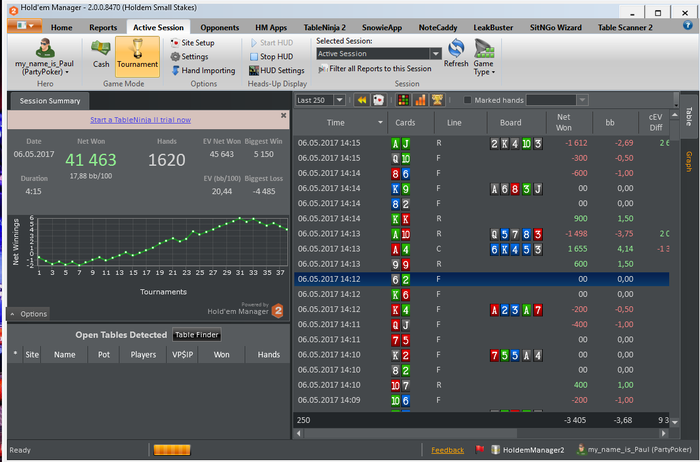
Task: Click the hands table scroll up arrow
Action: point(675,115)
